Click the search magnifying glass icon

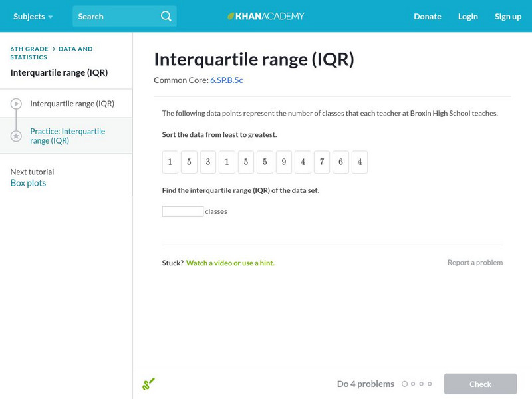point(166,16)
